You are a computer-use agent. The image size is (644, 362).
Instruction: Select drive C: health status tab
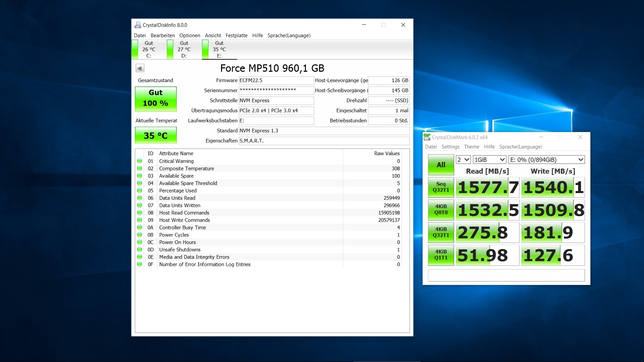coord(149,49)
